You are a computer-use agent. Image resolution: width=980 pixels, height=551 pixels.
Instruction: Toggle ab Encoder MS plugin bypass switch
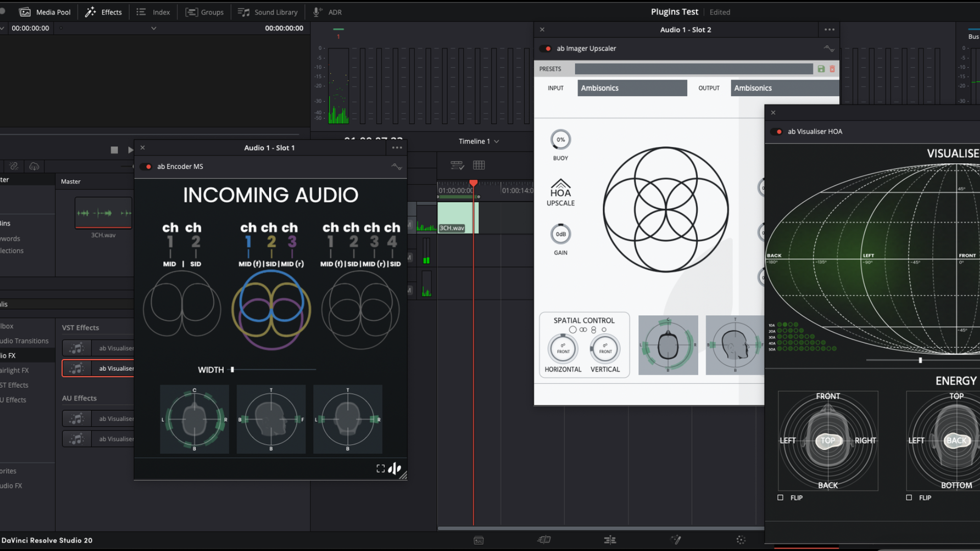tap(146, 167)
